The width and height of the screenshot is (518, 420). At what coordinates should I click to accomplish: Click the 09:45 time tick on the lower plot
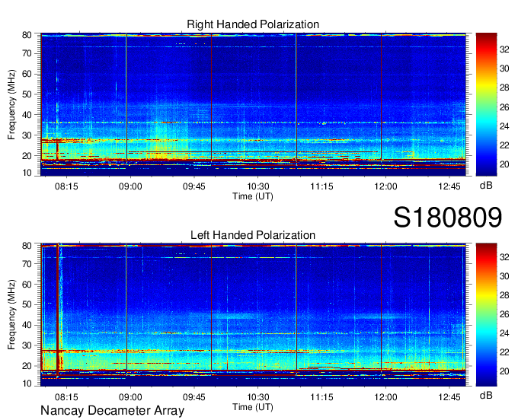(194, 397)
